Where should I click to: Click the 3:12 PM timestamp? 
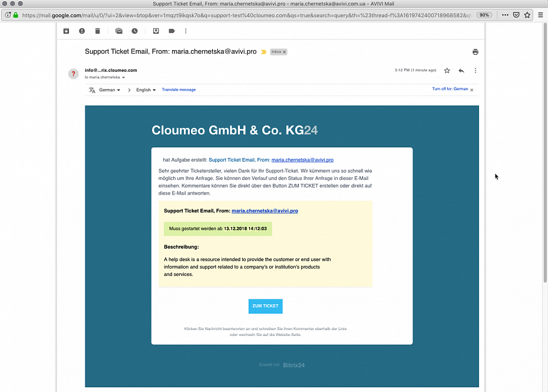pyautogui.click(x=415, y=70)
